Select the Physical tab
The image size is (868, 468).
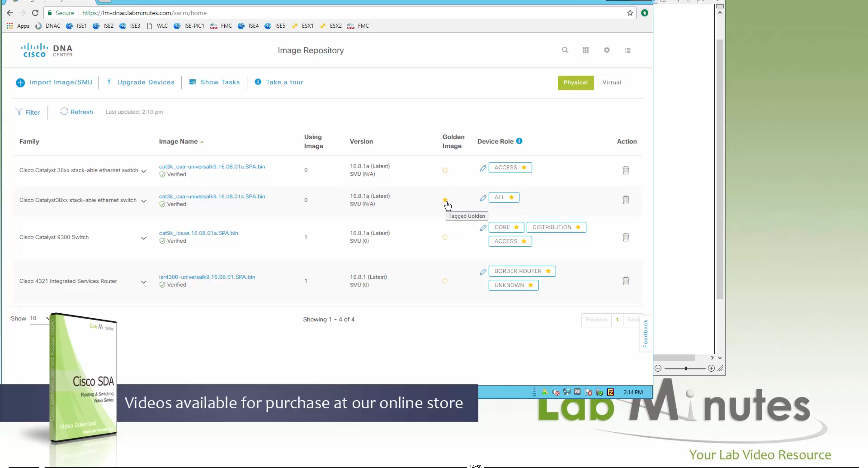575,83
